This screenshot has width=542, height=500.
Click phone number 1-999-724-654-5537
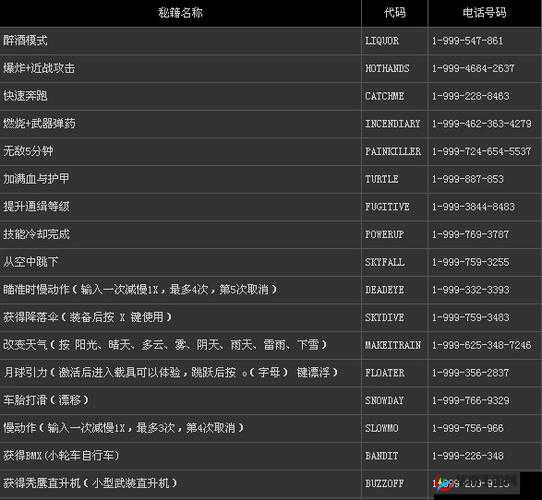pyautogui.click(x=481, y=151)
